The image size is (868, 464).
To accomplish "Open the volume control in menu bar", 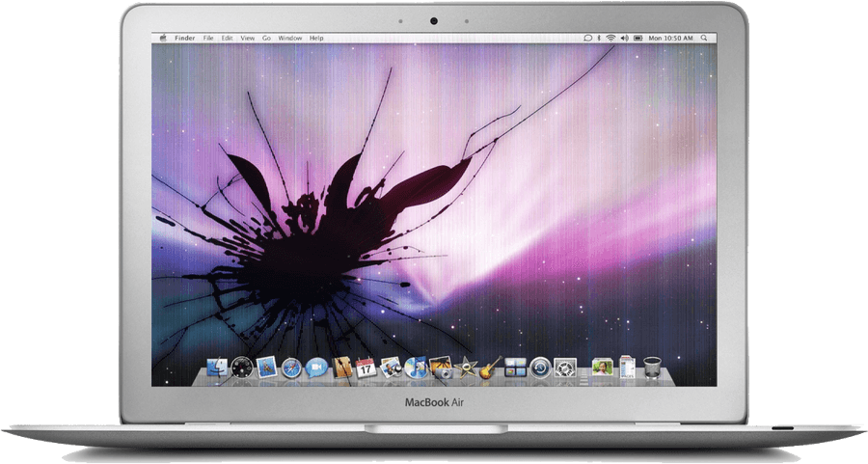I will pyautogui.click(x=624, y=38).
